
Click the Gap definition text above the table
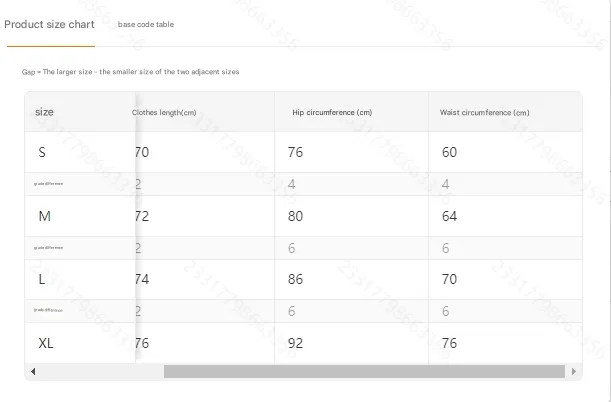click(x=131, y=72)
